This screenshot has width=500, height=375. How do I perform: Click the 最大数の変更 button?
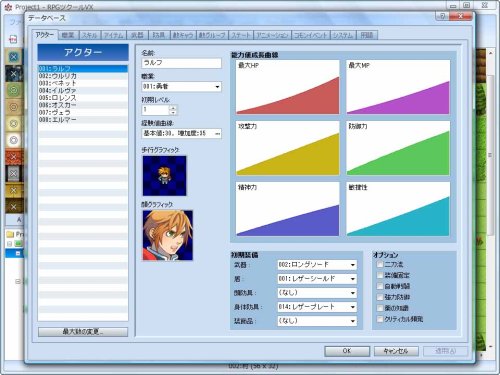tap(83, 332)
